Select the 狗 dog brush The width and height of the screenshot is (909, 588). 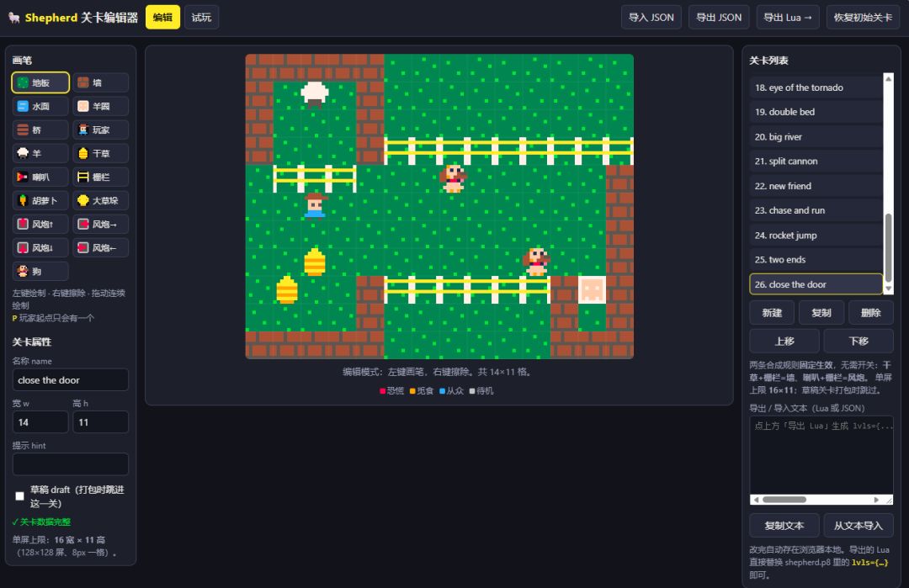[40, 271]
